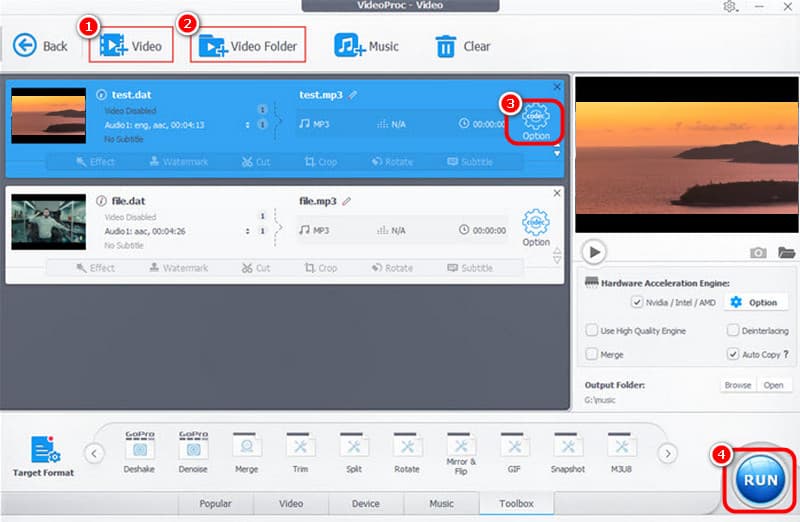Open Subtitle for test.dat

click(x=470, y=162)
